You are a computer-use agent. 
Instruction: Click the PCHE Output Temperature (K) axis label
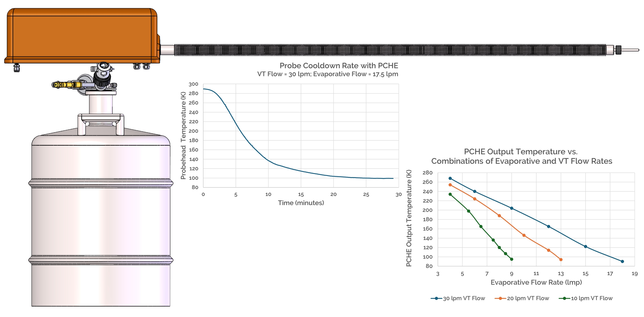(409, 218)
